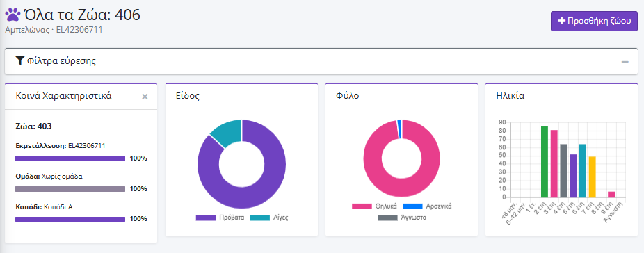
Task: Click the Κοπάδι: Κοπάδι Α label
Action: (x=44, y=206)
